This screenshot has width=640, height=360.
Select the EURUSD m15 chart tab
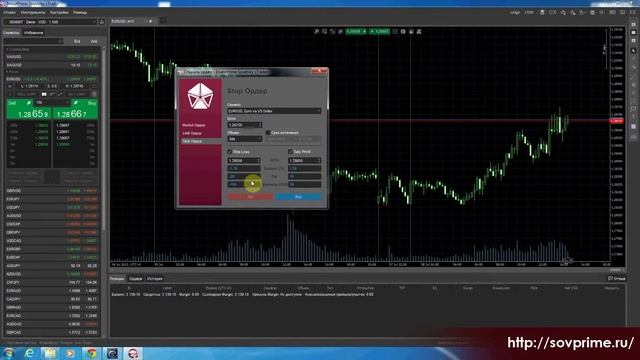coord(123,21)
